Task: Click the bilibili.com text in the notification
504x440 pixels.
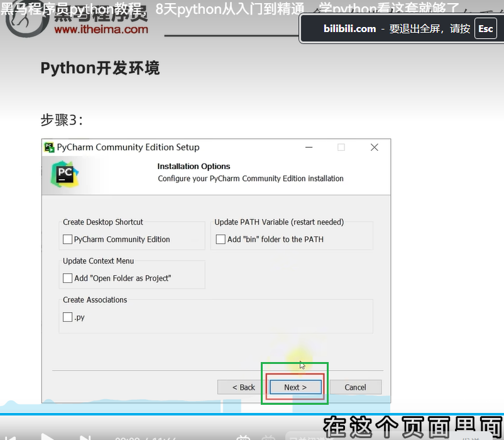Action: pyautogui.click(x=349, y=29)
